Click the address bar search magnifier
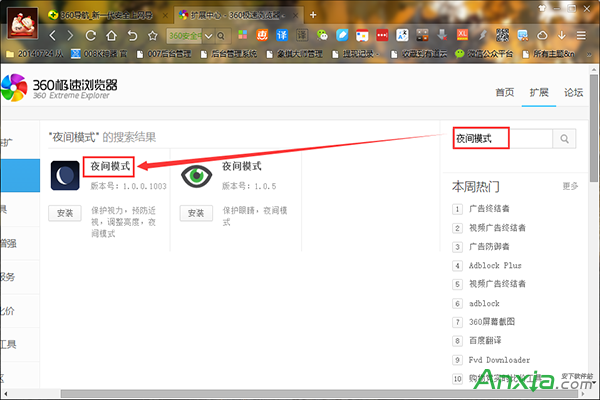The height and width of the screenshot is (400, 600). (x=221, y=36)
